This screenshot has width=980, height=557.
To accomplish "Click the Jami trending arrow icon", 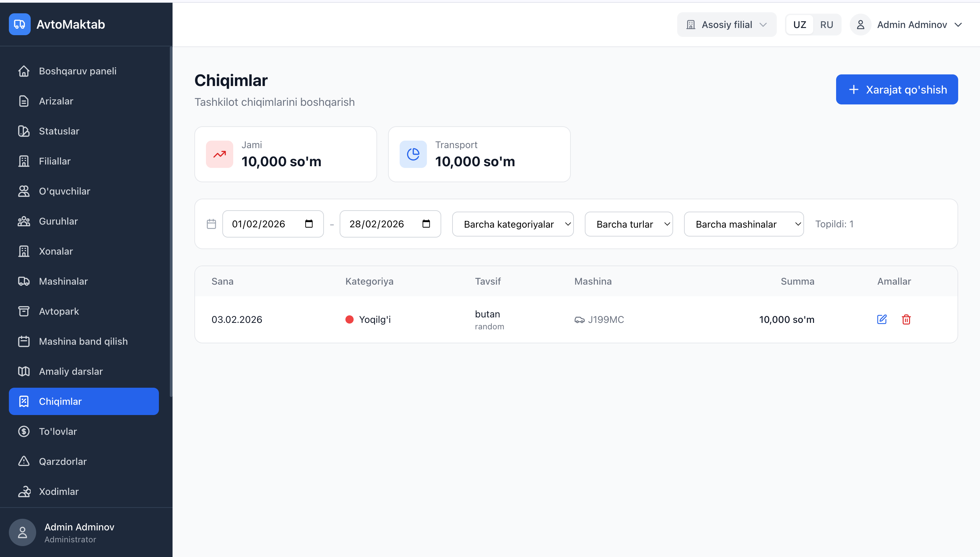I will click(x=219, y=154).
